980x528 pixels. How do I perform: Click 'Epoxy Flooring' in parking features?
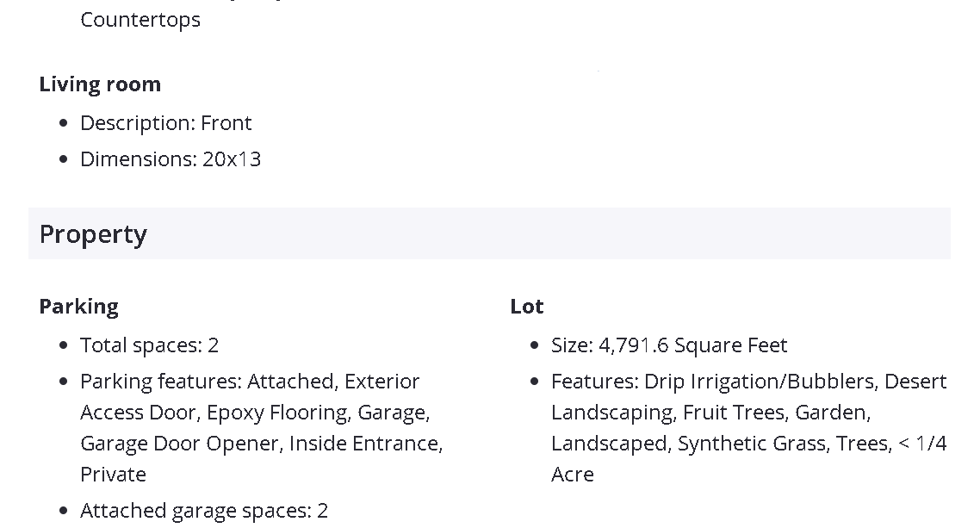click(x=277, y=413)
